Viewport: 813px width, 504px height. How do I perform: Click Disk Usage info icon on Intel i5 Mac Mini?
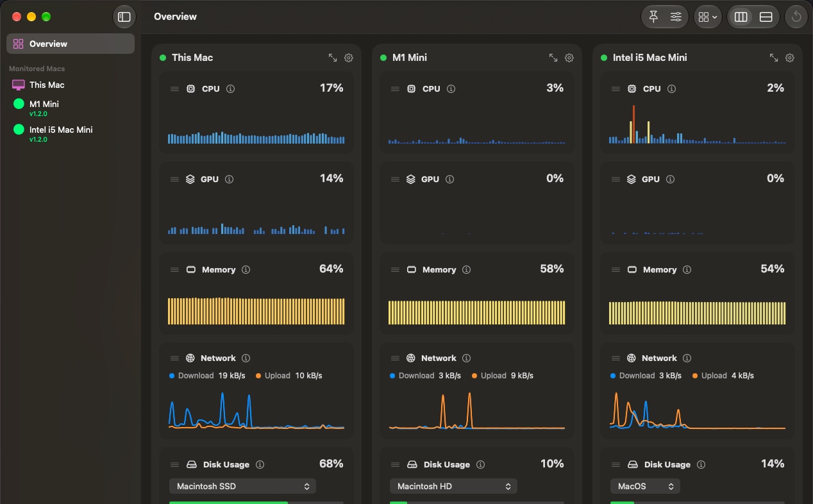(x=701, y=465)
